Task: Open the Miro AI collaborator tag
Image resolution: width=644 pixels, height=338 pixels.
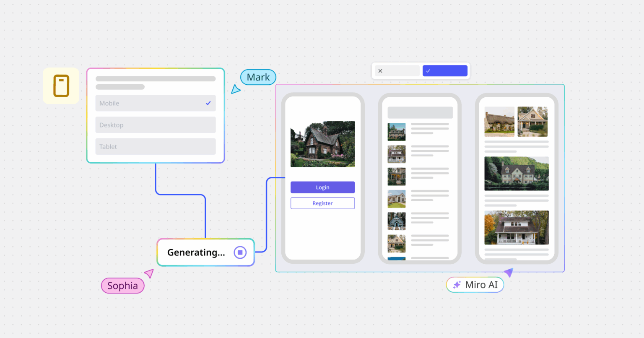Action: click(x=475, y=284)
